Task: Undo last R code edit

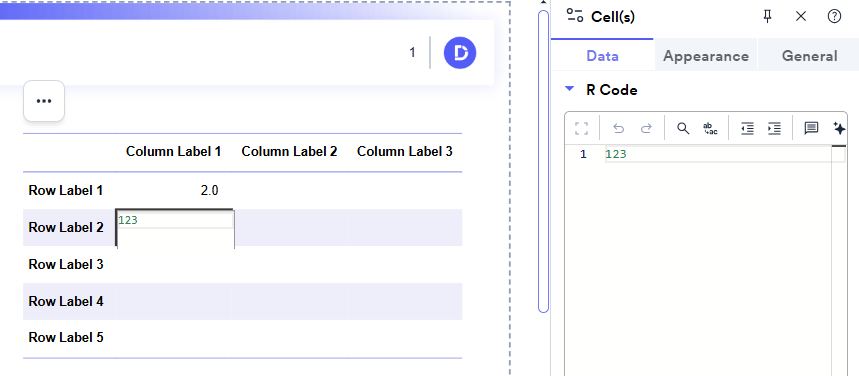Action: pyautogui.click(x=619, y=128)
